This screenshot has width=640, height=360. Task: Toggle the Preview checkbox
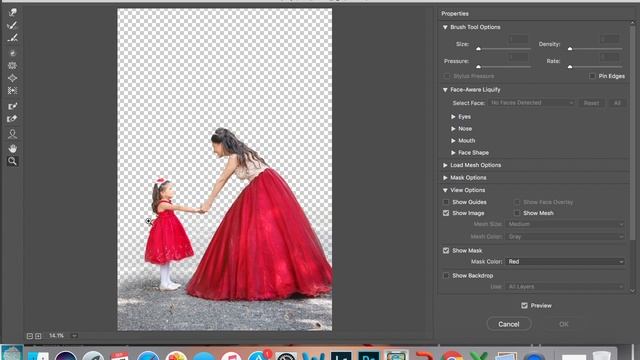point(524,306)
